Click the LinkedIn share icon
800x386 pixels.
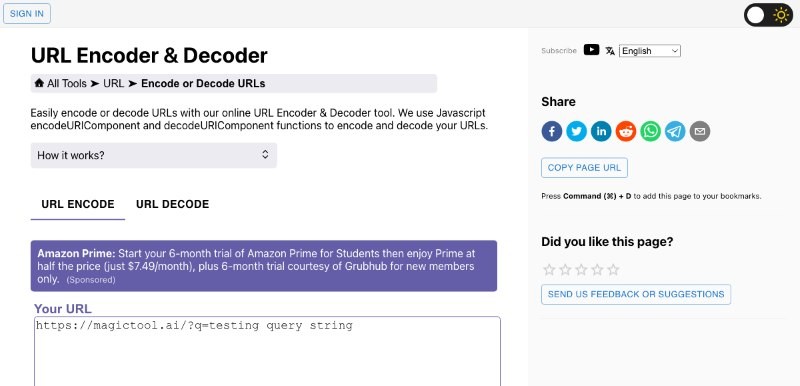(601, 132)
